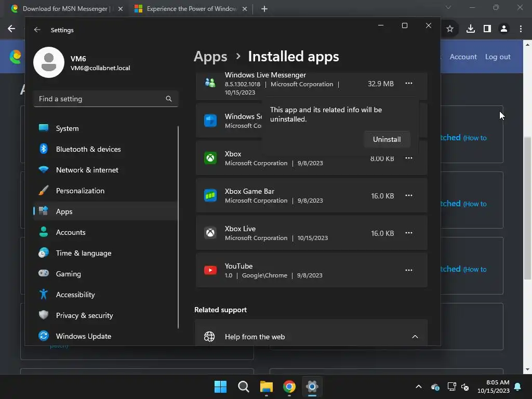Open Bluetooth & devices settings
Image resolution: width=532 pixels, height=399 pixels.
106,149
